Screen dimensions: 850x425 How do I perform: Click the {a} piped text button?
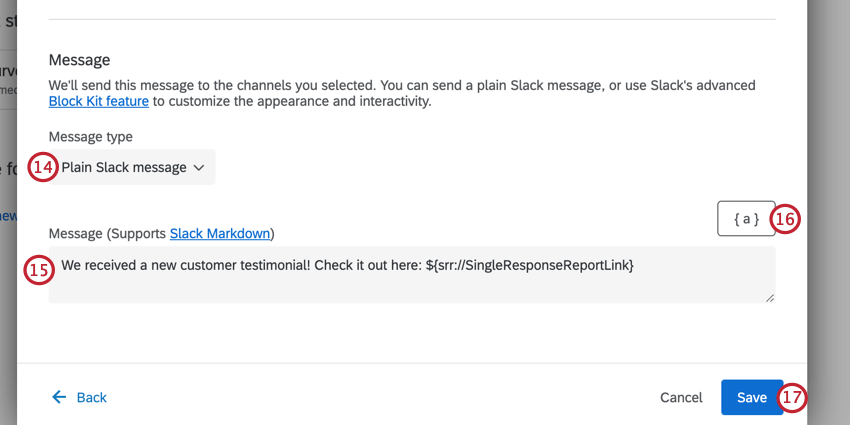(x=746, y=219)
